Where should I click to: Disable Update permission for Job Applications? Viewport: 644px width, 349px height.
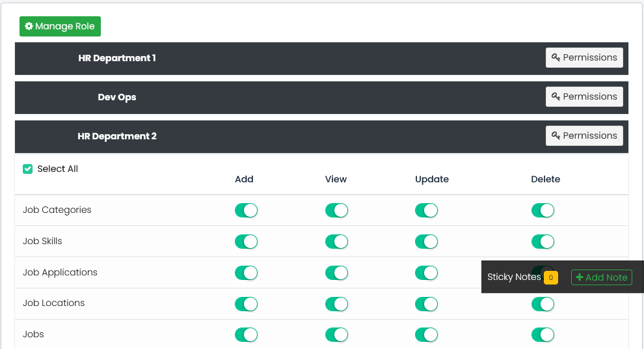(x=426, y=273)
